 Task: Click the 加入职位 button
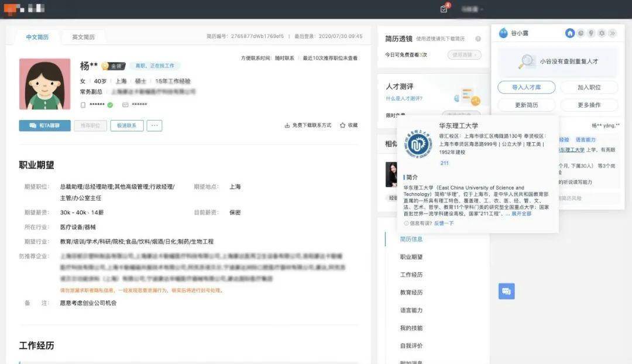click(x=589, y=87)
